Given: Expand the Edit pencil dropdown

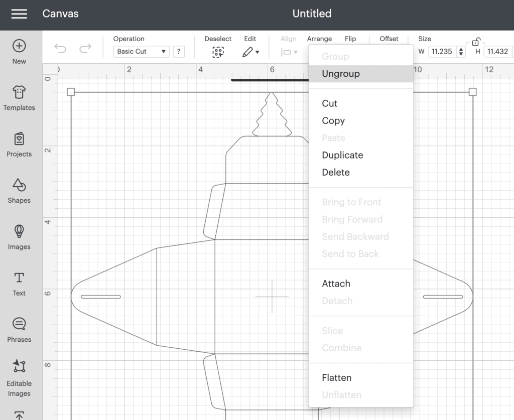Looking at the screenshot, I should coord(251,52).
